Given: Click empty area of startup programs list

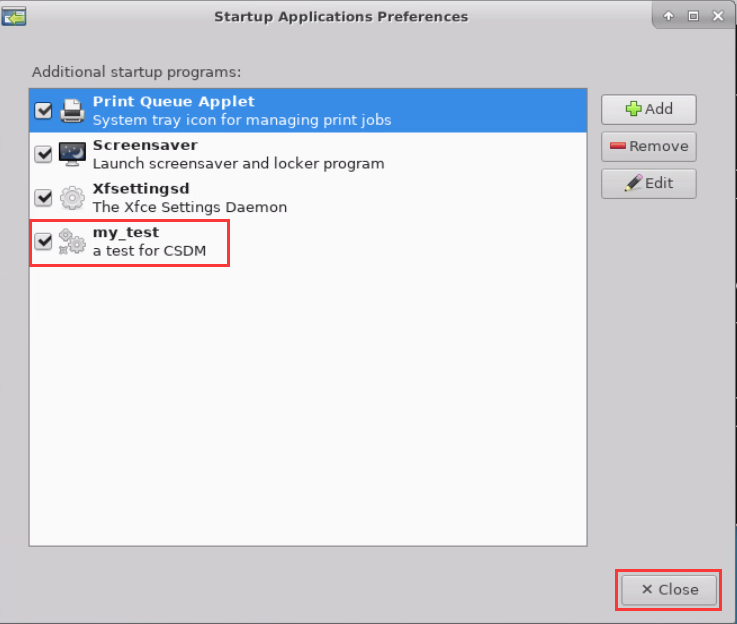Looking at the screenshot, I should [308, 404].
